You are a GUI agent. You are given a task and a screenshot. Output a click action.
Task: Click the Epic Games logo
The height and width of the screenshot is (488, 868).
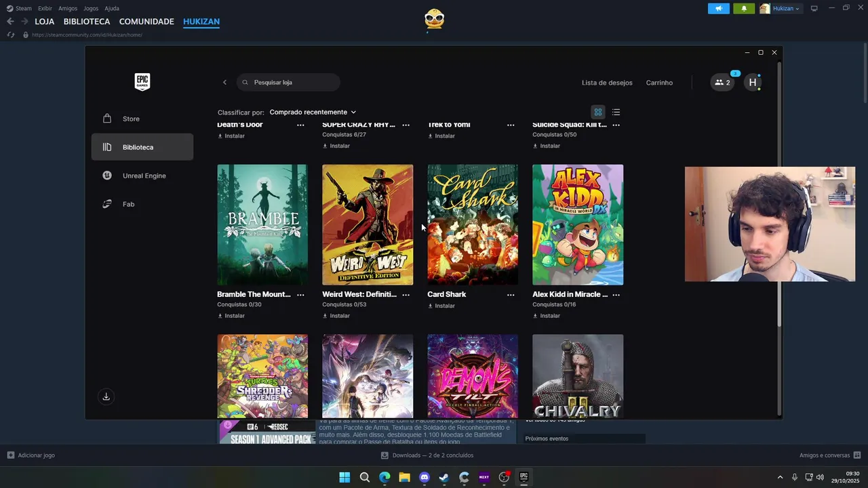142,82
